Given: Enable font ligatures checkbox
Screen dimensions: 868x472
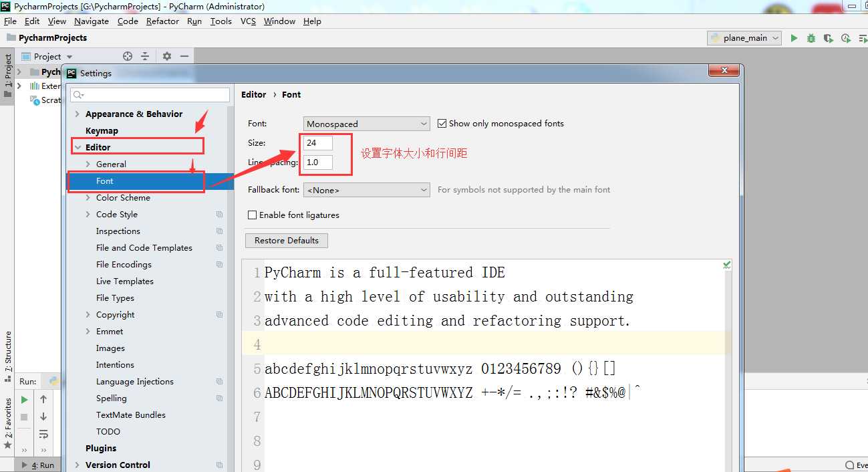Looking at the screenshot, I should 252,215.
